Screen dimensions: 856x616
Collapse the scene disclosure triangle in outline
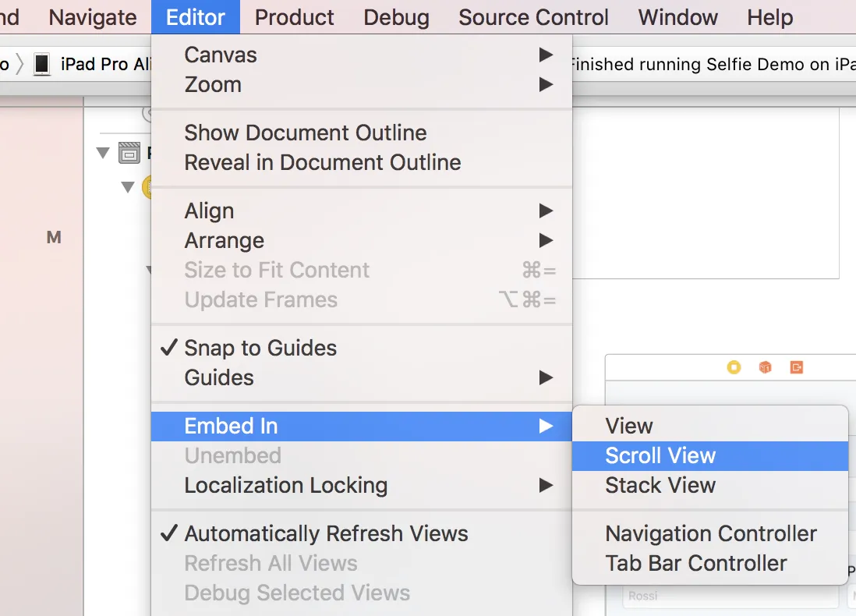(x=104, y=153)
